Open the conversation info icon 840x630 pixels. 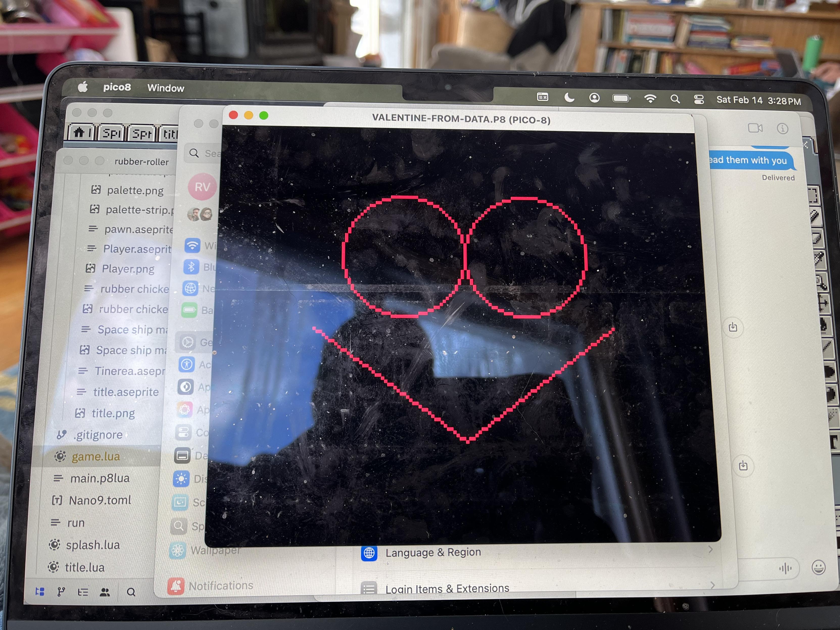point(782,129)
